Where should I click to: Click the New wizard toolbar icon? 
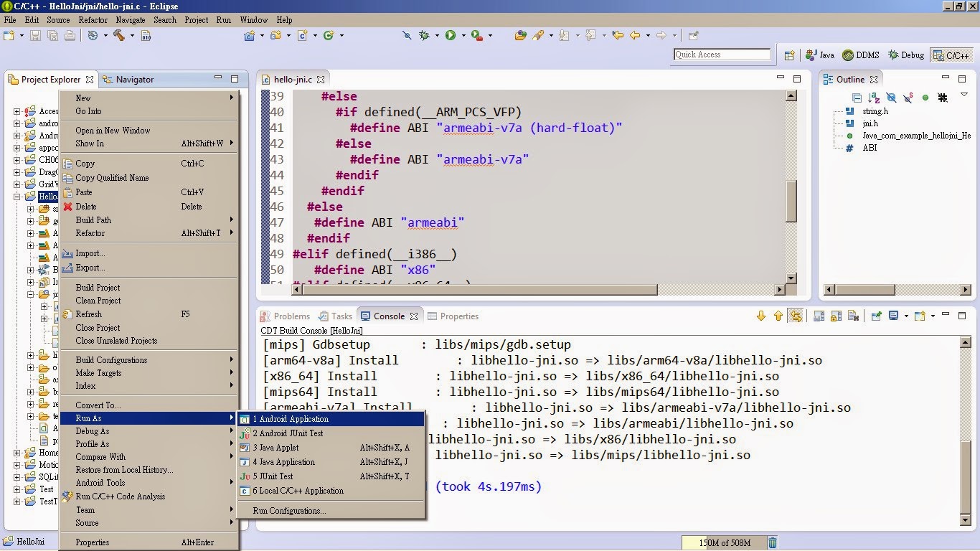point(9,35)
